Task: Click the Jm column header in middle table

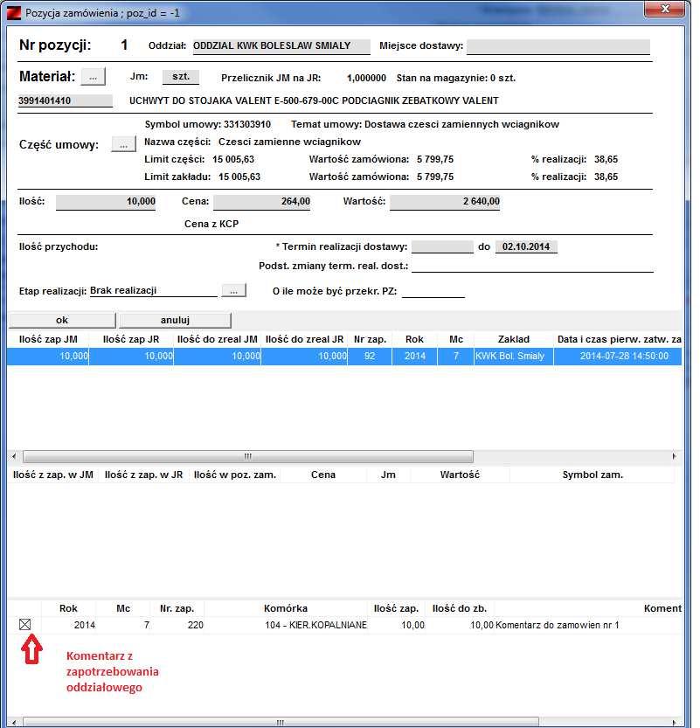Action: [389, 475]
